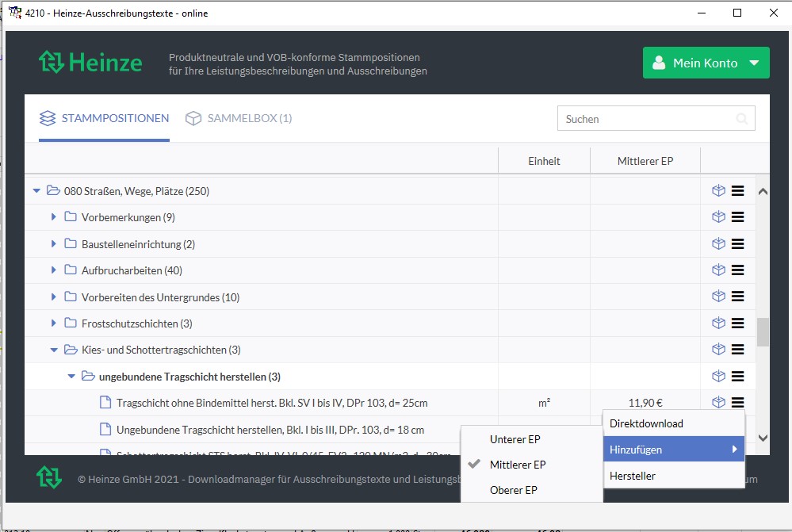Collapse Kies- und Schottertragschichten (3) folder

(54, 350)
